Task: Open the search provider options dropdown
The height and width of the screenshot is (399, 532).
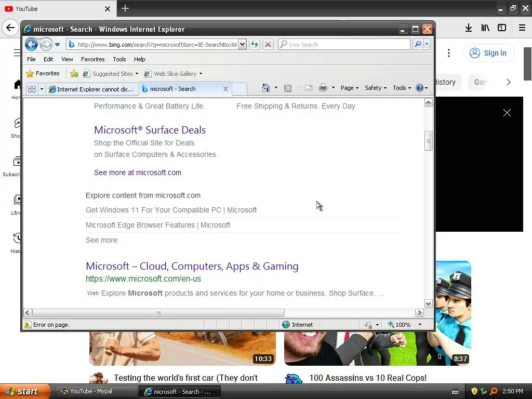Action: [x=427, y=44]
